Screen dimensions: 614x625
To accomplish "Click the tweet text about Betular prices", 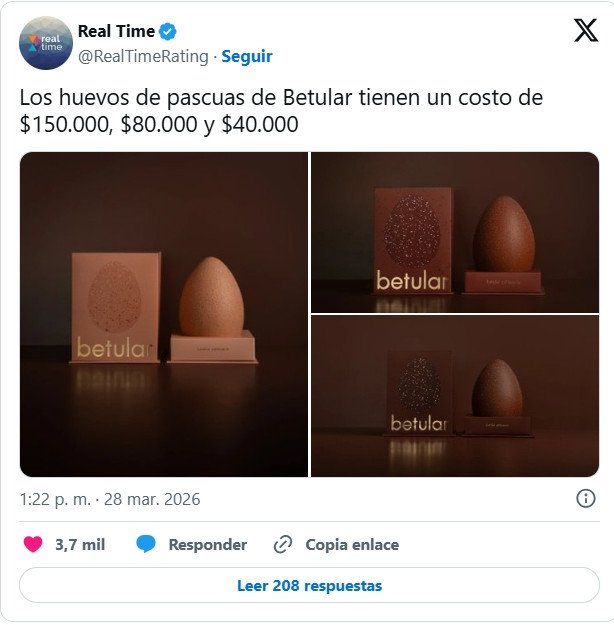I will 281,110.
